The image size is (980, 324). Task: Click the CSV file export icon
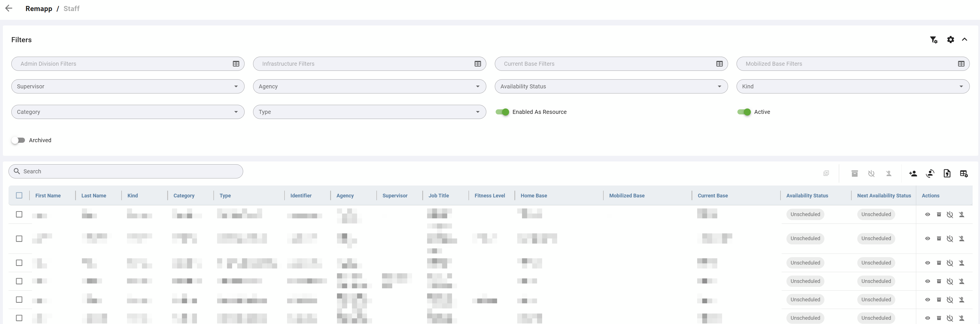coord(947,173)
